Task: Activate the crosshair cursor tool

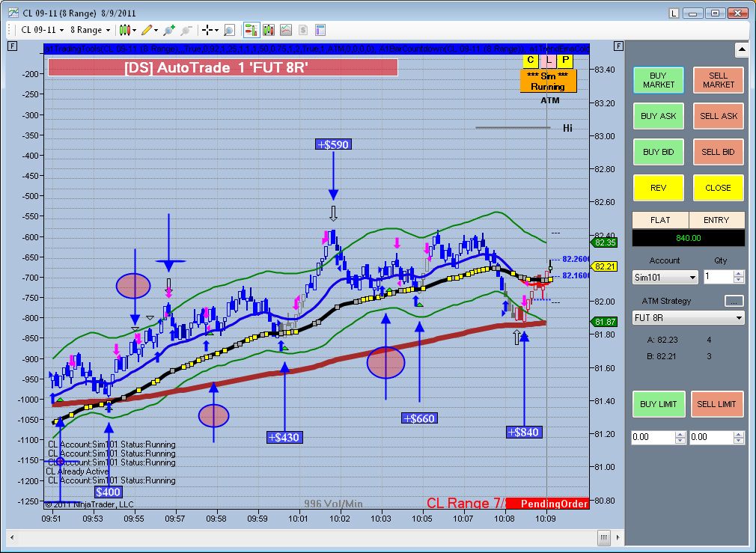Action: click(x=207, y=30)
